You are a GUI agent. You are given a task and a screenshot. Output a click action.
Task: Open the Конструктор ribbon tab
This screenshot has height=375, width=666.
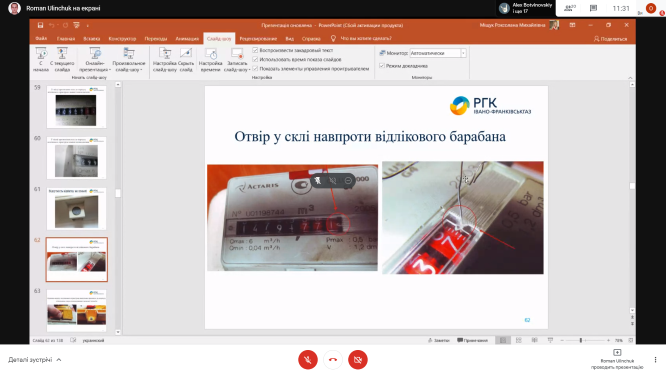pyautogui.click(x=122, y=39)
